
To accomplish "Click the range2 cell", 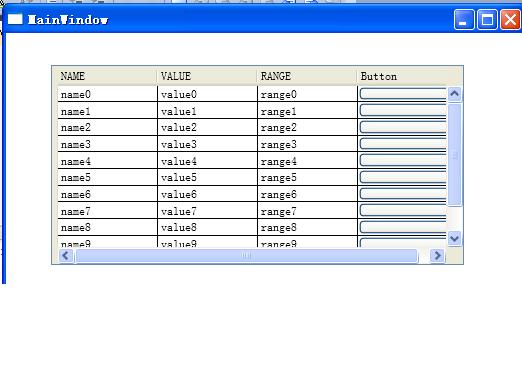I will [x=307, y=127].
